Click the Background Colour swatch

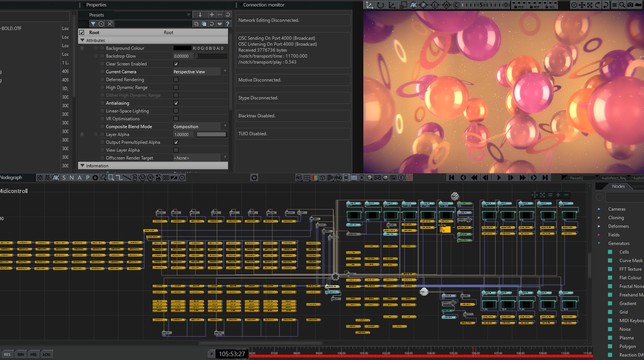(x=182, y=48)
